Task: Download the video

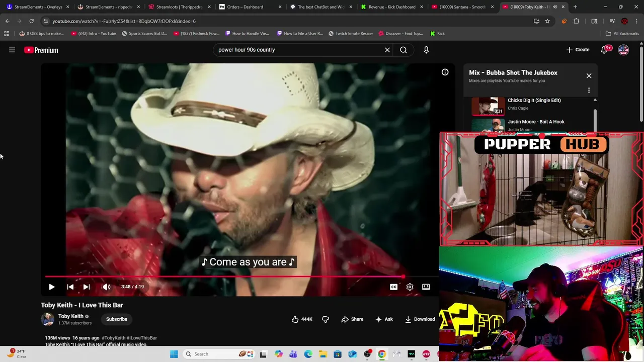Action: [420, 319]
